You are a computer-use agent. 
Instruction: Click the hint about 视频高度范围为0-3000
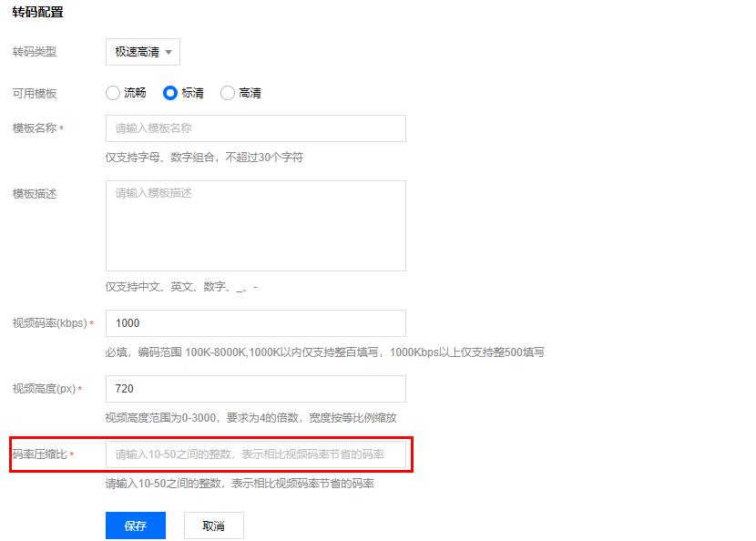click(250, 417)
